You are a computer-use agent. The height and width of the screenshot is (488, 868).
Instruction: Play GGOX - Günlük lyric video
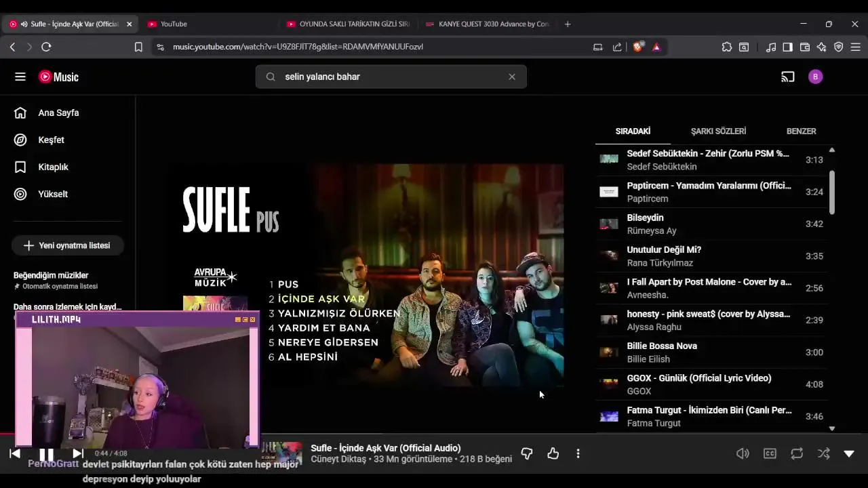pos(711,384)
